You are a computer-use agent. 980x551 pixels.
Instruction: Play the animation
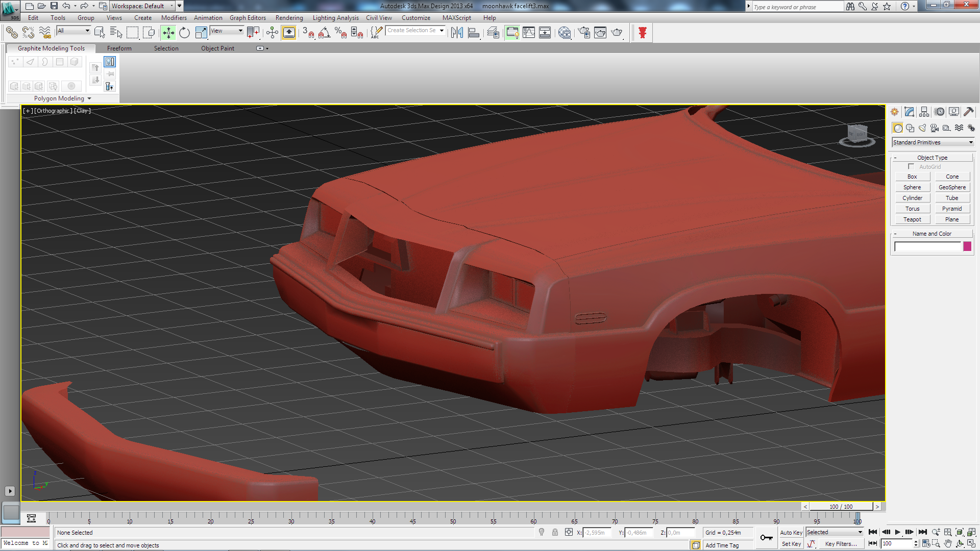click(x=898, y=532)
